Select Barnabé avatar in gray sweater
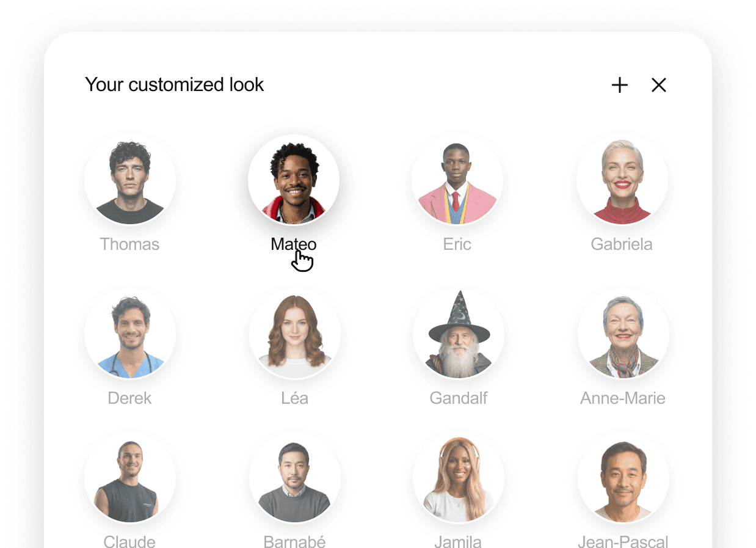This screenshot has height=548, width=756. [x=295, y=478]
